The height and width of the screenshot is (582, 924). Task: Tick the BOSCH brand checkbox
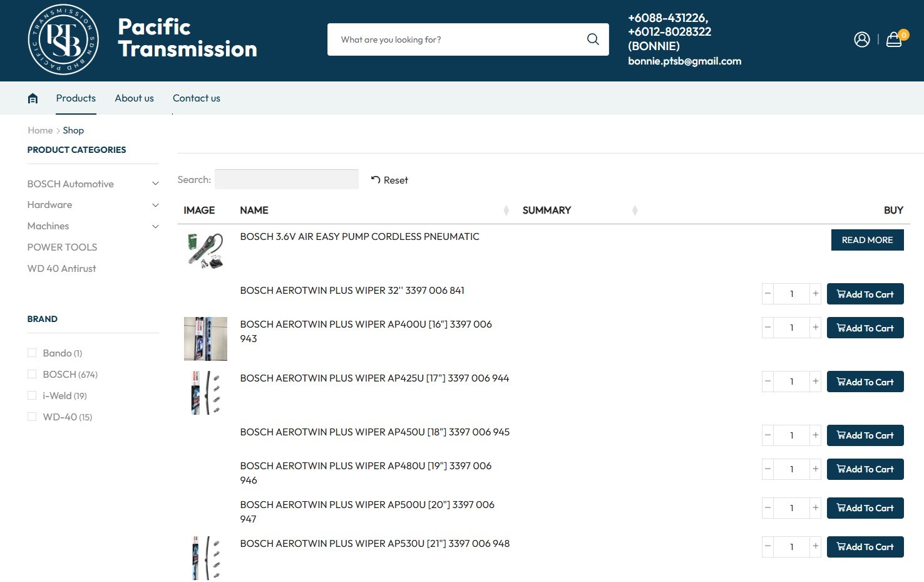(x=32, y=375)
